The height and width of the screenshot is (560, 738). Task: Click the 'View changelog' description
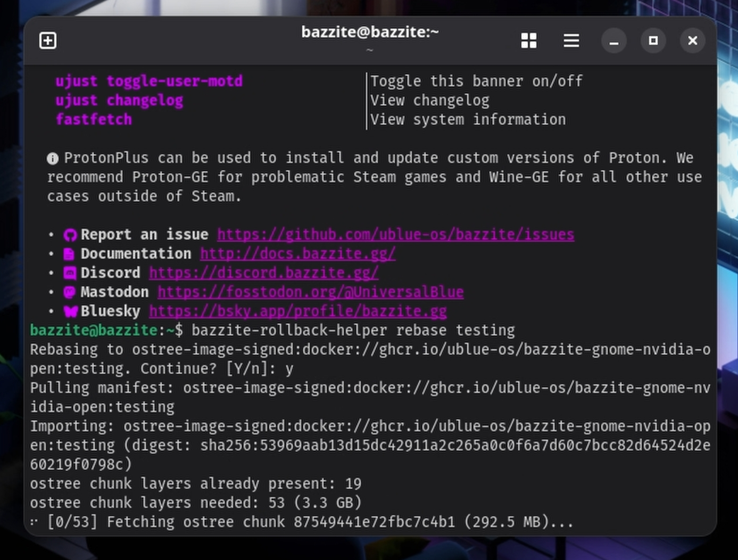coord(430,101)
